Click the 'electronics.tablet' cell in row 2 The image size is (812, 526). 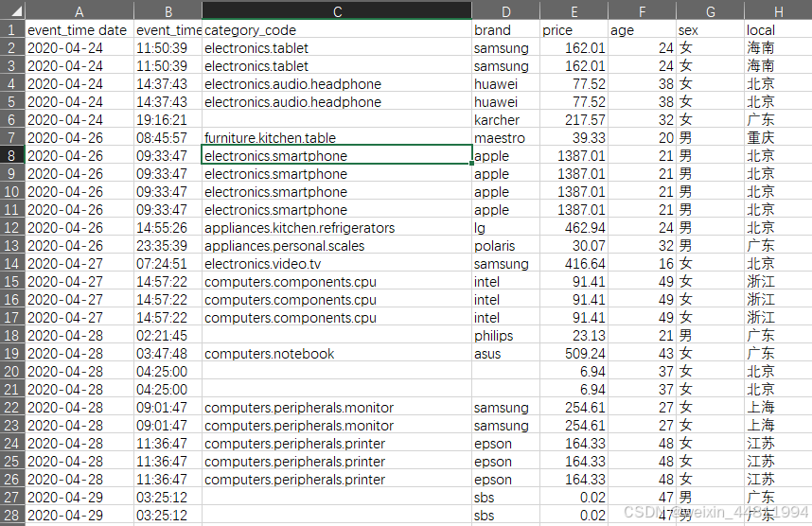point(337,48)
